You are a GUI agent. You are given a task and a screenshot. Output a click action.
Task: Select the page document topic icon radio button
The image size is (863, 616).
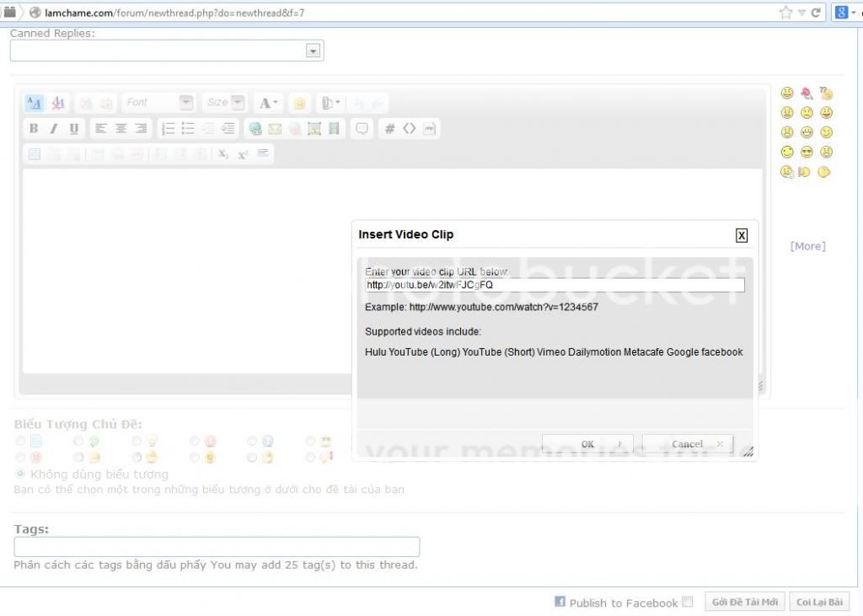[x=20, y=441]
